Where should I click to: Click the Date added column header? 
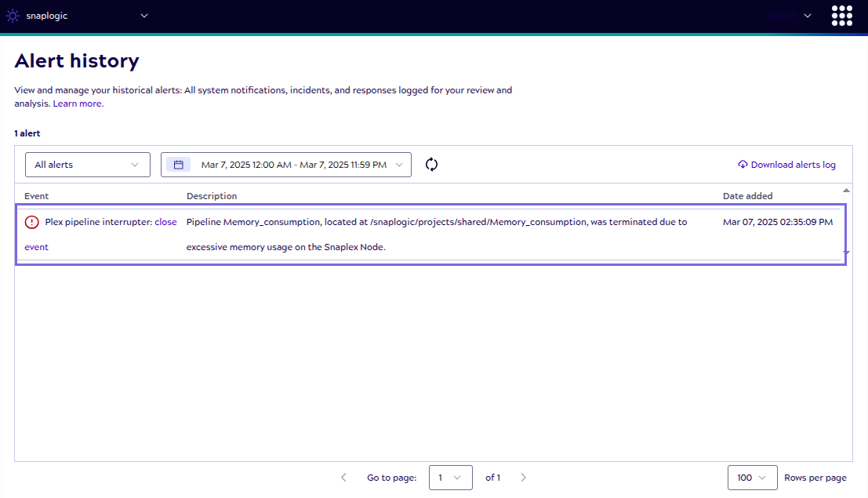coord(747,196)
